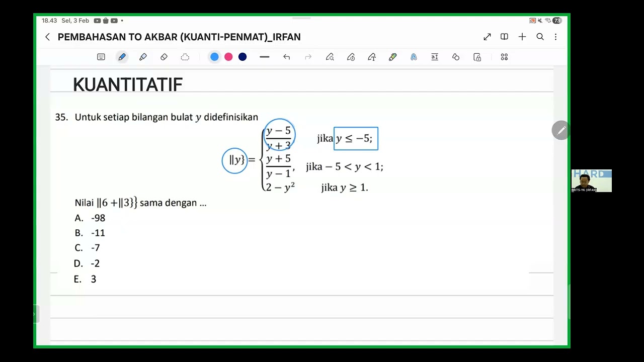
Task: Click the question number 35.
Action: click(61, 117)
